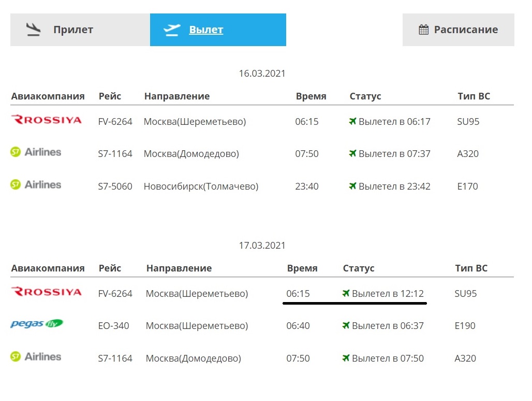
Task: Click green plane icon next to Вылетел в 07:50
Action: coord(346,358)
